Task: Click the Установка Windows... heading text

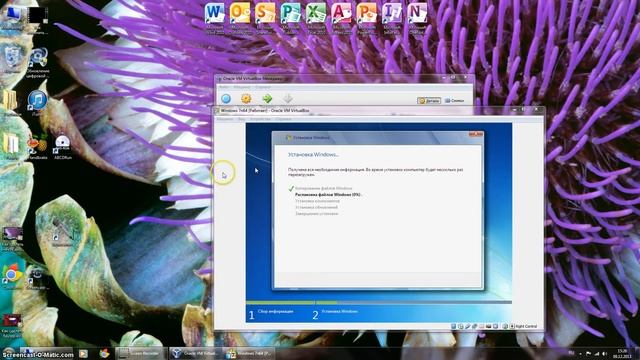Action: pyautogui.click(x=313, y=155)
